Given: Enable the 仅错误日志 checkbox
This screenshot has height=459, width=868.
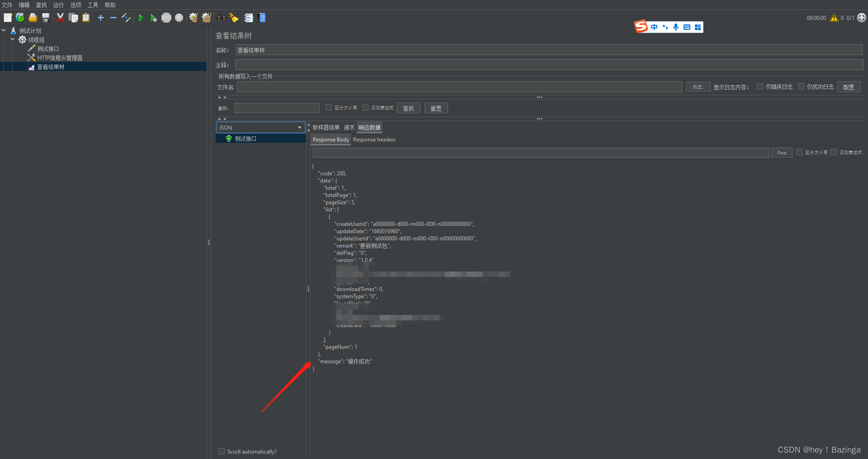Looking at the screenshot, I should 760,87.
